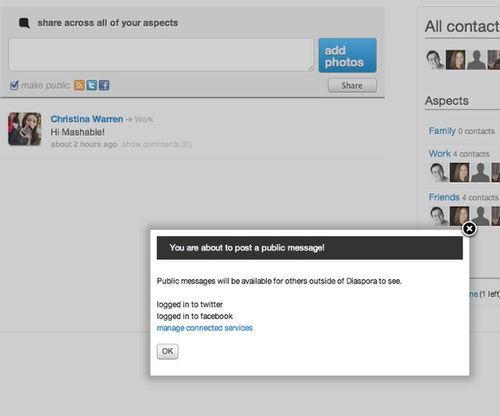Open the Family aspect
The height and width of the screenshot is (416, 500).
tap(442, 131)
